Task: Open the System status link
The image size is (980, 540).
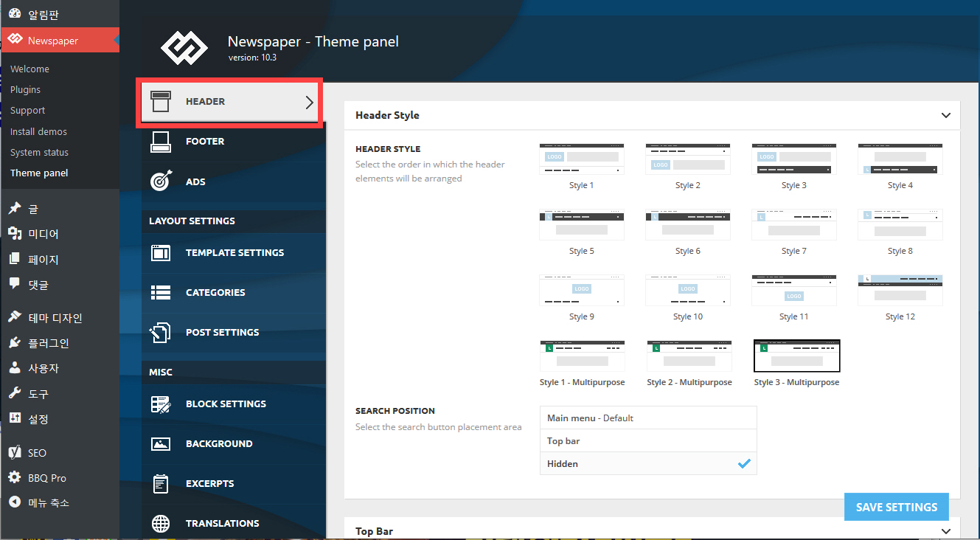Action: pyautogui.click(x=40, y=152)
